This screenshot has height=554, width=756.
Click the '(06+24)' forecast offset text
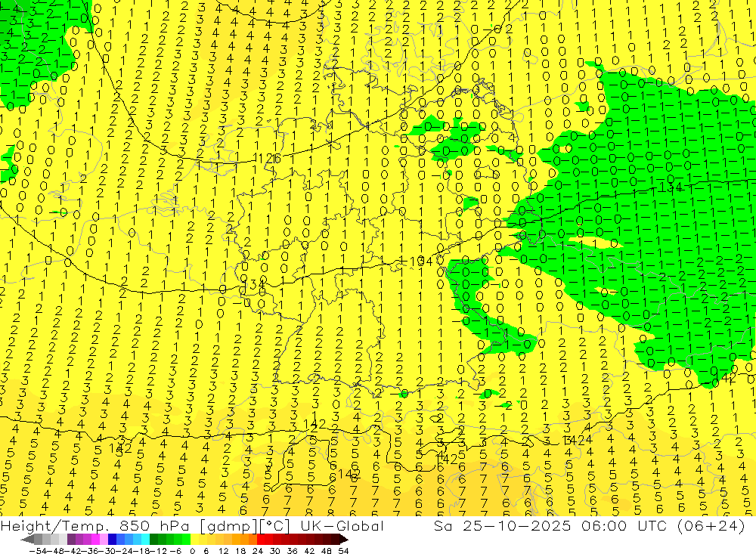pos(711,526)
